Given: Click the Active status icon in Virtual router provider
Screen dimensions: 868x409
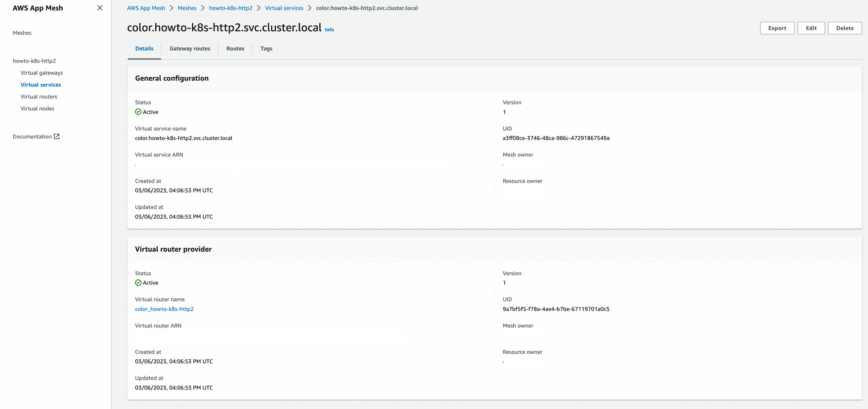Looking at the screenshot, I should pos(138,283).
